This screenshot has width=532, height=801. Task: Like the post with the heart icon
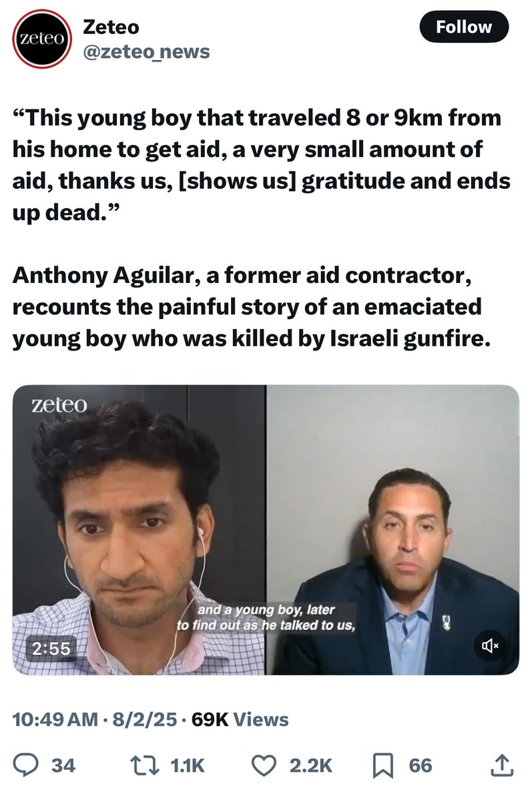click(267, 765)
